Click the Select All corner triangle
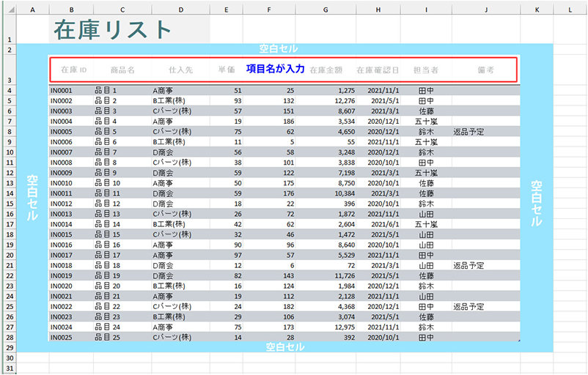This screenshot has height=375, width=588. pos(11,10)
